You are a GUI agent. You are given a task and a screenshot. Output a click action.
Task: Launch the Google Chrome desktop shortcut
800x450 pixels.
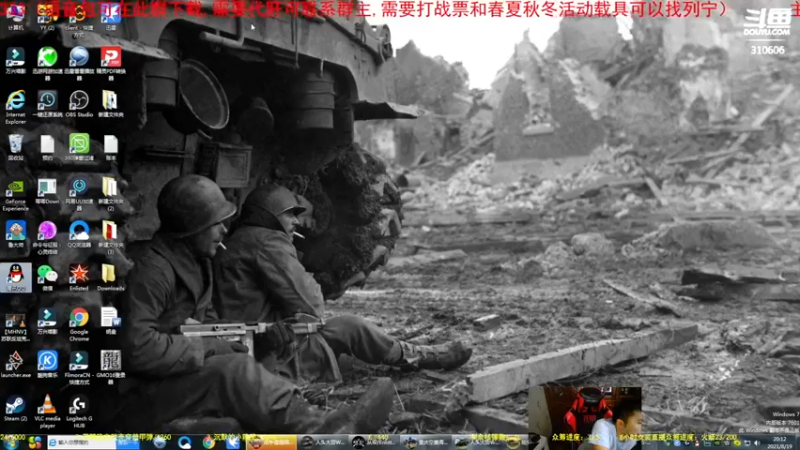coord(79,324)
